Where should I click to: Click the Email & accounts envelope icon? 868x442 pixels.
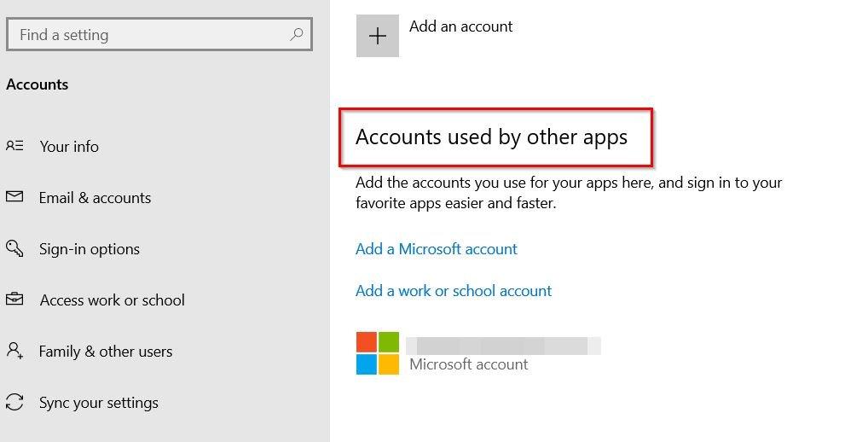14,197
